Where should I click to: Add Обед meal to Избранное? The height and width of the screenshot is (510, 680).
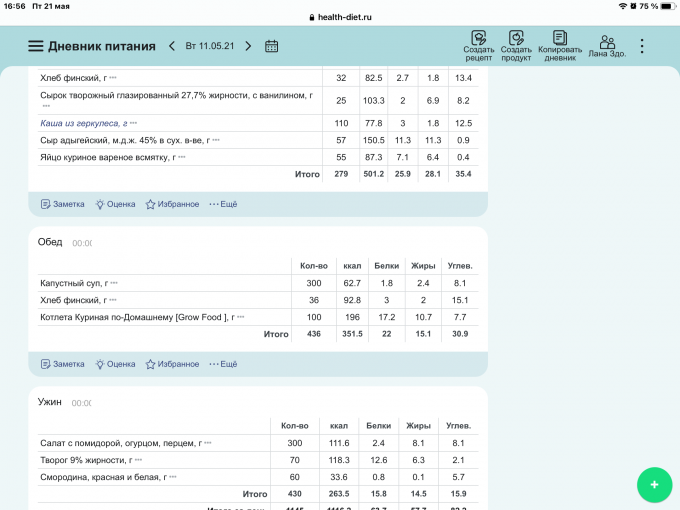172,364
